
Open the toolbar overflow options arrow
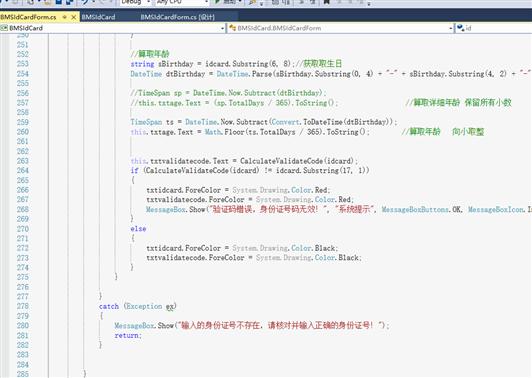369,4
